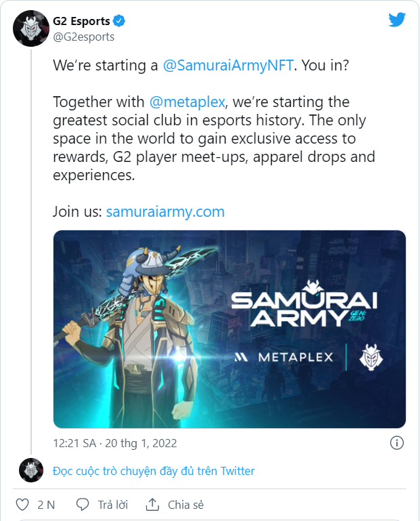Open the Samurai Army promo image
This screenshot has width=420, height=521.
(x=229, y=329)
